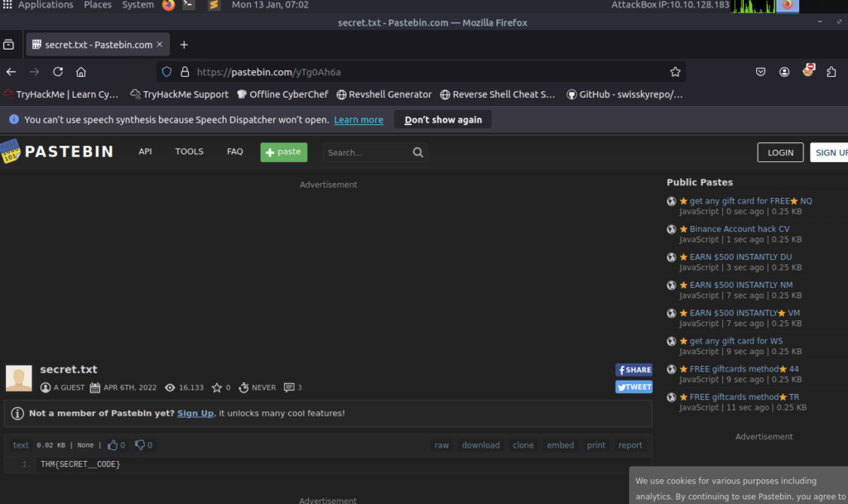Viewport: 848px width, 504px height.
Task: Click the Pastebin logo
Action: coord(57,151)
